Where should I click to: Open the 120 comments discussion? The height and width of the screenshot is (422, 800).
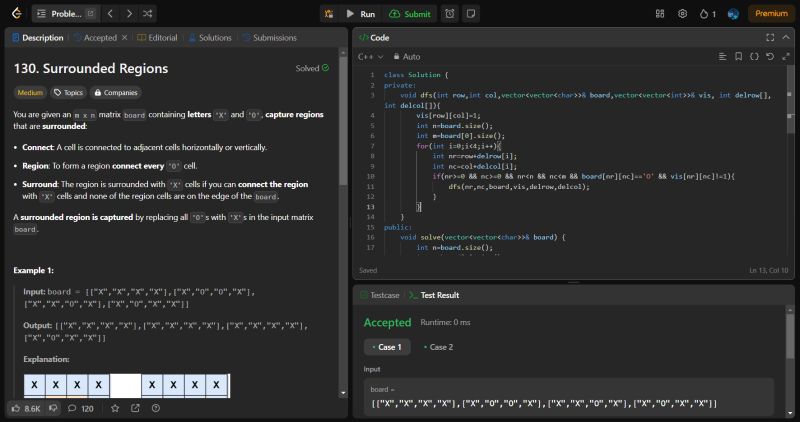(x=81, y=408)
